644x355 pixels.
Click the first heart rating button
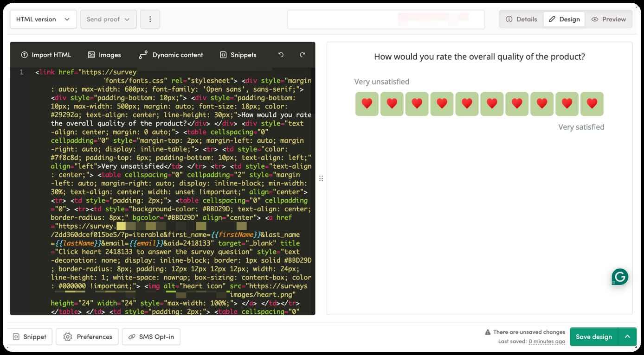click(x=367, y=104)
